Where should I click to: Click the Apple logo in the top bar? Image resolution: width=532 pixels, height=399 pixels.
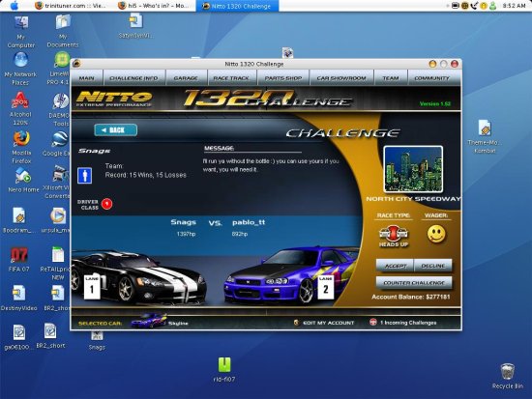pyautogui.click(x=15, y=6)
